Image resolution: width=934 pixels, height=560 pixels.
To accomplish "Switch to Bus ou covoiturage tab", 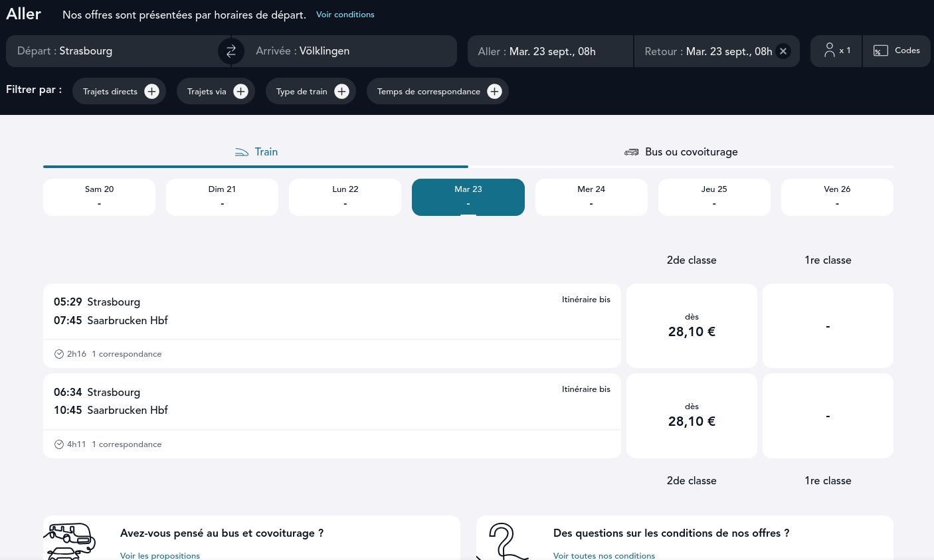I will (x=681, y=152).
